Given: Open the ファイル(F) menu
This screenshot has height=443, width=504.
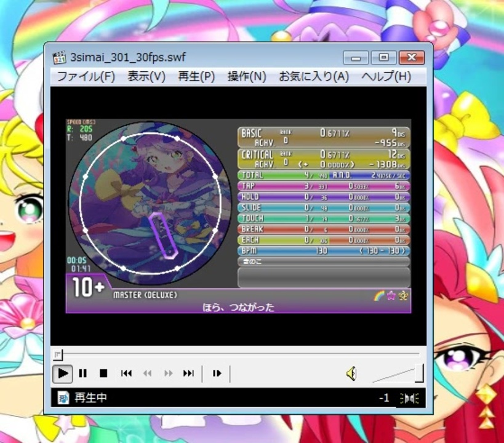Looking at the screenshot, I should 86,76.
